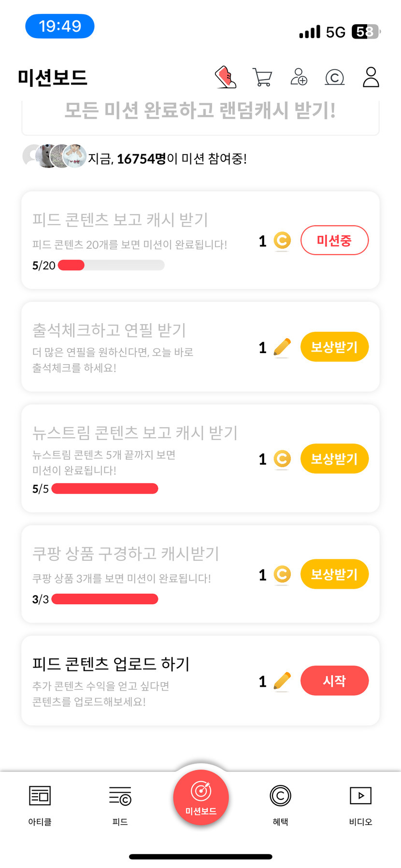Tap the 5/20 feed progress bar

pyautogui.click(x=111, y=265)
